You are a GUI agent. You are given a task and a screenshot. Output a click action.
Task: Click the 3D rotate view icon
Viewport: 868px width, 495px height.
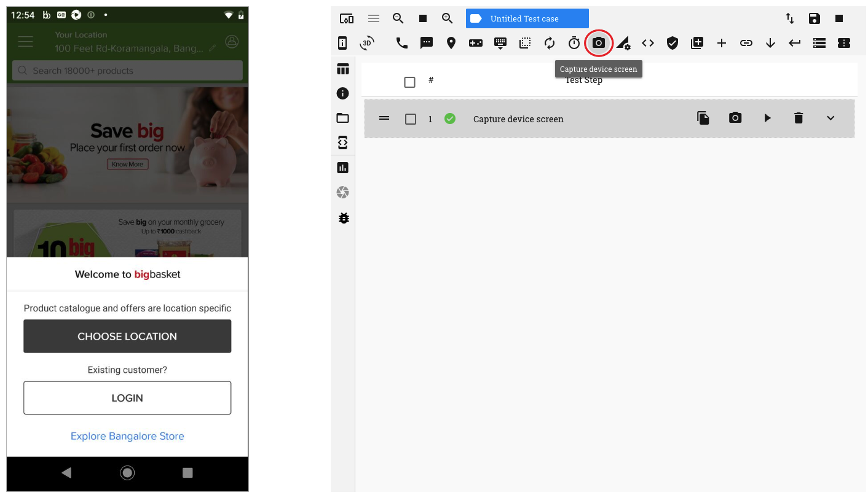pyautogui.click(x=367, y=43)
